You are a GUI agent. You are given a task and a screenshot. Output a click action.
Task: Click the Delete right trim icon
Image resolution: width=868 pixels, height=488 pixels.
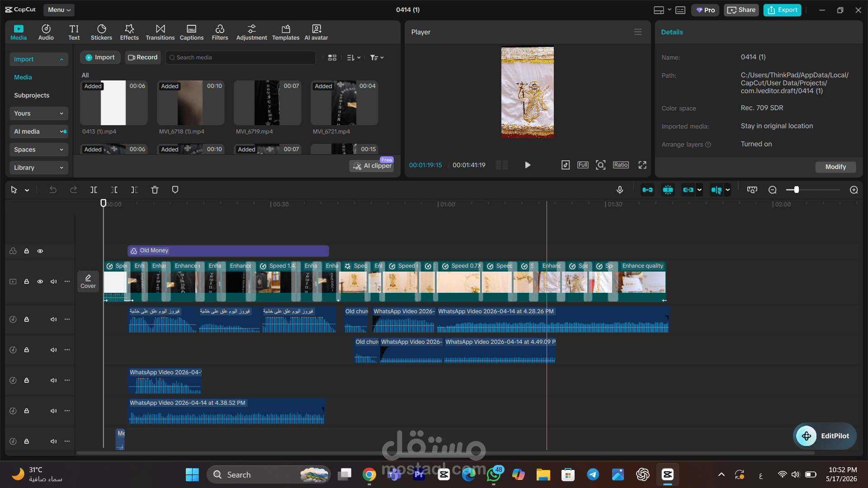(x=134, y=190)
